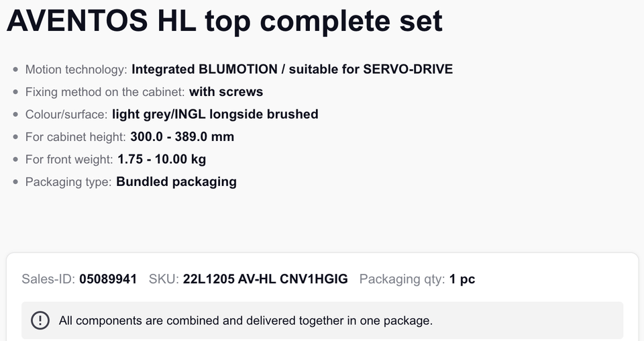This screenshot has width=644, height=341.
Task: Click the 300.0 - 389.0 mm value
Action: pos(182,137)
